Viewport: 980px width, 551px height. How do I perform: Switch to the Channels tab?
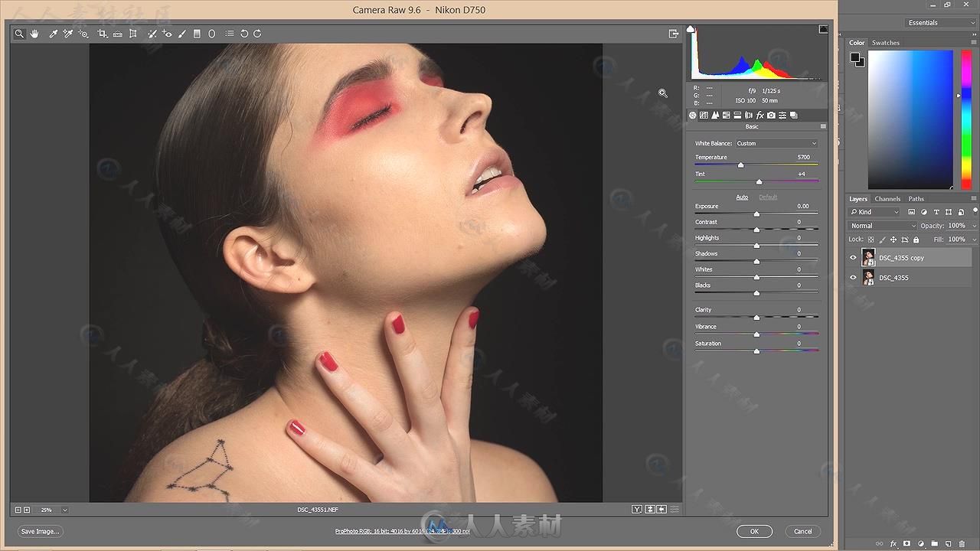tap(887, 199)
